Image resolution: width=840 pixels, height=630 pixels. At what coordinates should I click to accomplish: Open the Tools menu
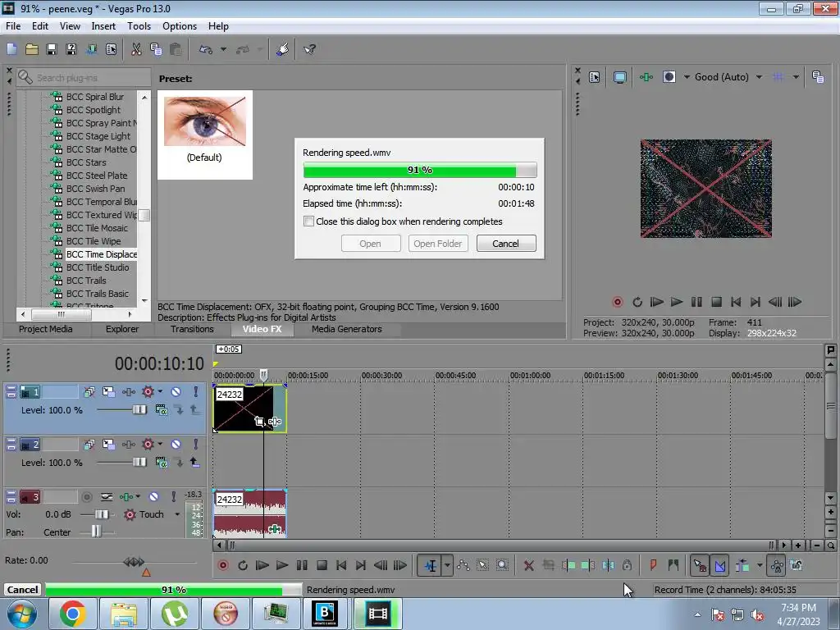click(x=139, y=26)
